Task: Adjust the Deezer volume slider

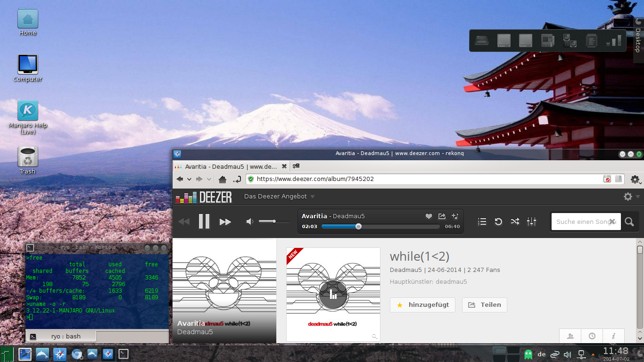Action: click(274, 222)
